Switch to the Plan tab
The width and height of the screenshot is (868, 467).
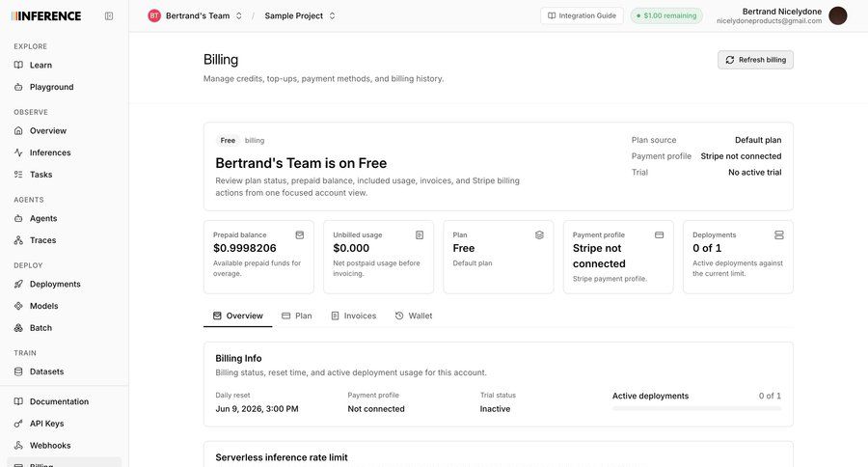pyautogui.click(x=297, y=316)
